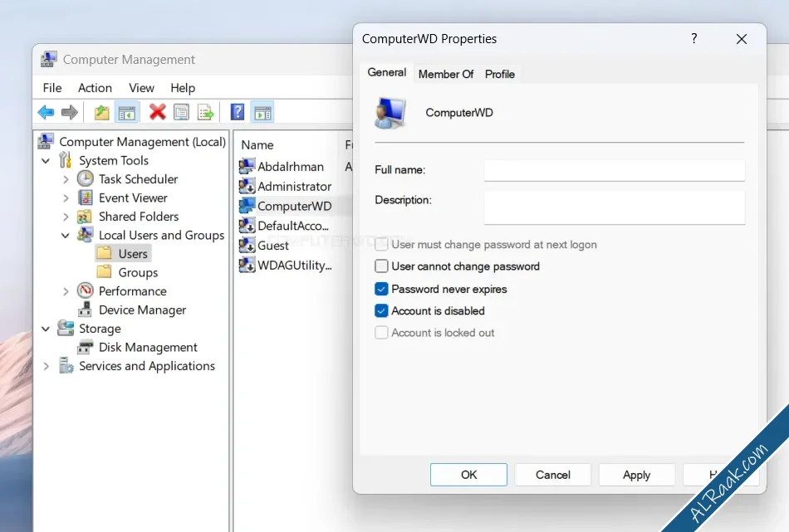Click the DefaultAccount user icon
Viewport: 789px width, 532px height.
pyautogui.click(x=247, y=225)
